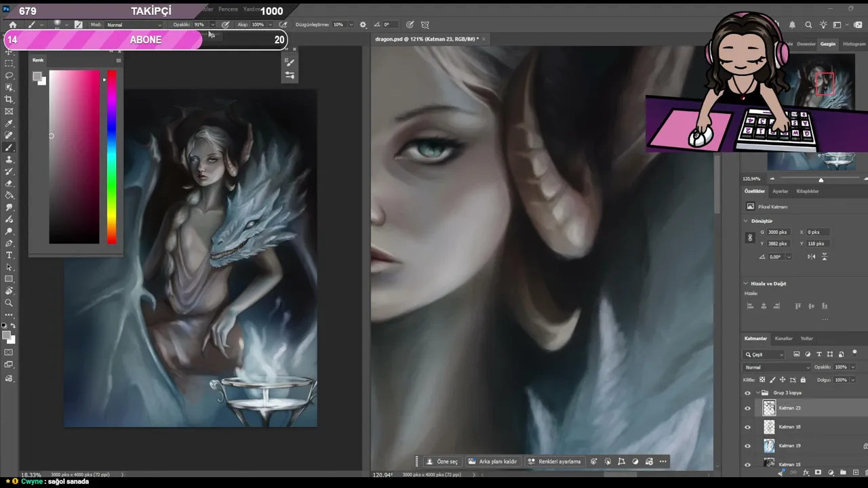868x488 pixels.
Task: Toggle link between width and height
Action: tap(750, 238)
